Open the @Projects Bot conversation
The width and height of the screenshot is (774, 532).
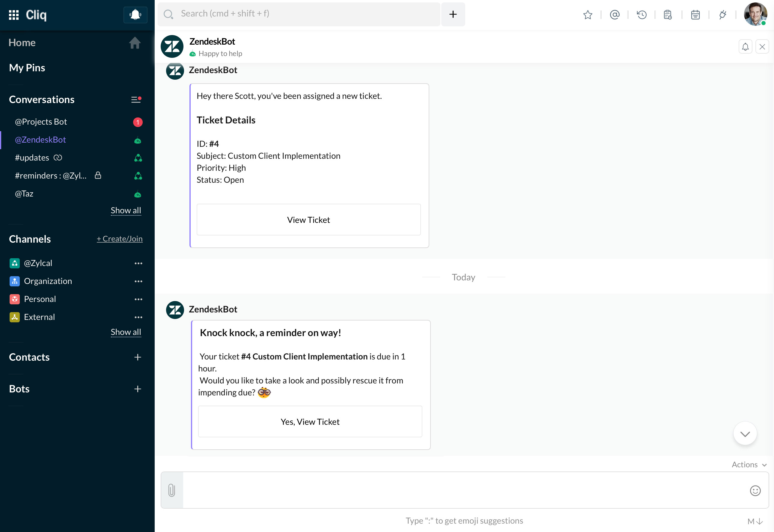[77, 122]
